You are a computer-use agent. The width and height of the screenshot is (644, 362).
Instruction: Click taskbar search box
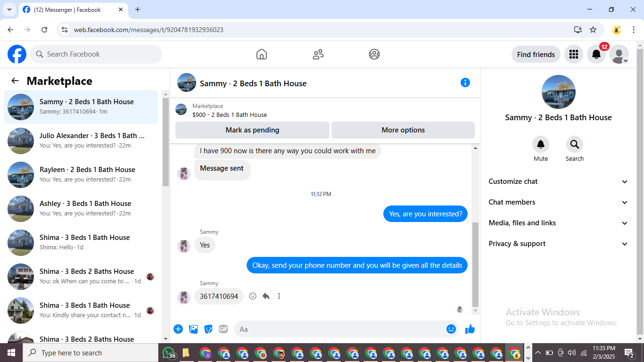[90, 353]
